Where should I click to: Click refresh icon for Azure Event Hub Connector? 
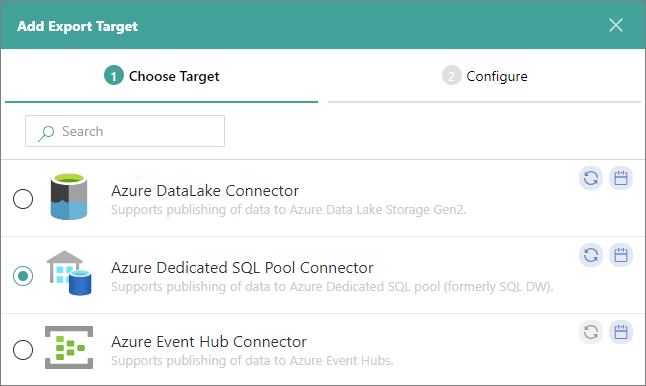coord(591,332)
